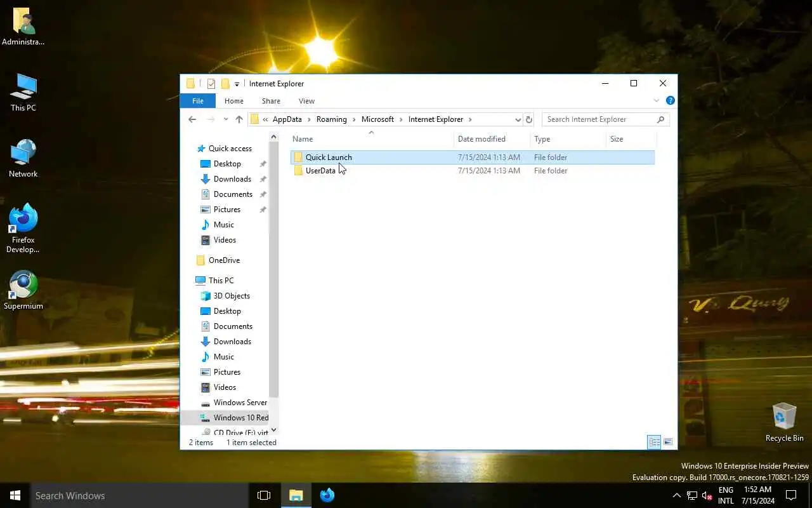Screen dimensions: 812x508
Task: Open the This PC desktop icon
Action: pos(23,93)
